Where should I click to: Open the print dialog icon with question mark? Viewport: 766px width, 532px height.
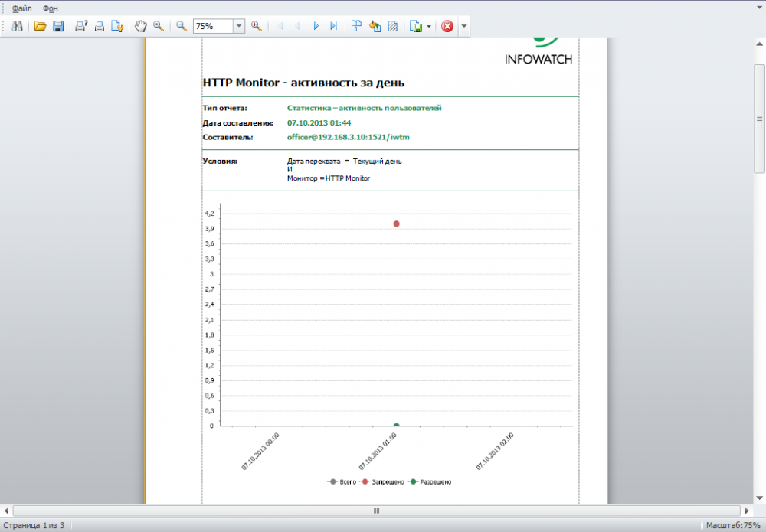click(x=81, y=26)
